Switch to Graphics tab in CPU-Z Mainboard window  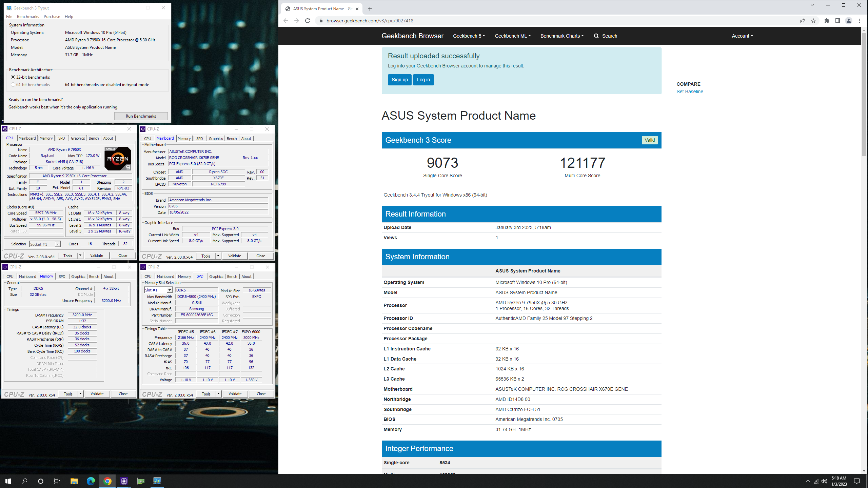click(216, 139)
